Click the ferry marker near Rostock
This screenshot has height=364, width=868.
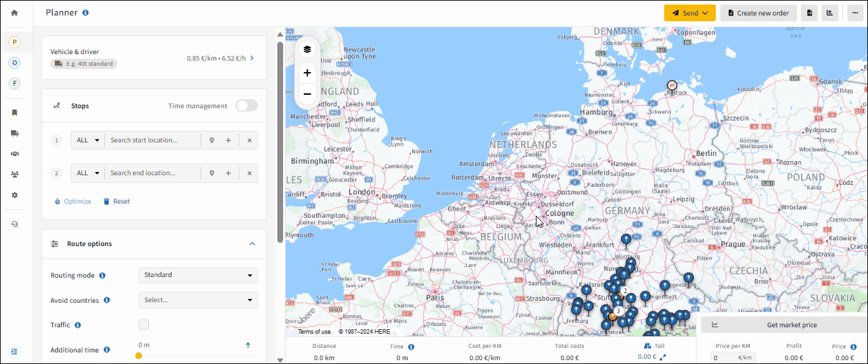pos(671,85)
